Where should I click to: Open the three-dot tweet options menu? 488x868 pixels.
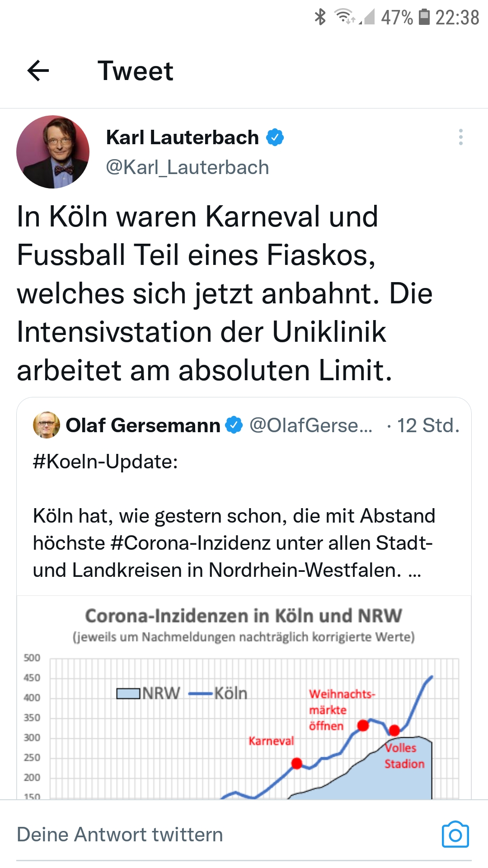coord(460,137)
